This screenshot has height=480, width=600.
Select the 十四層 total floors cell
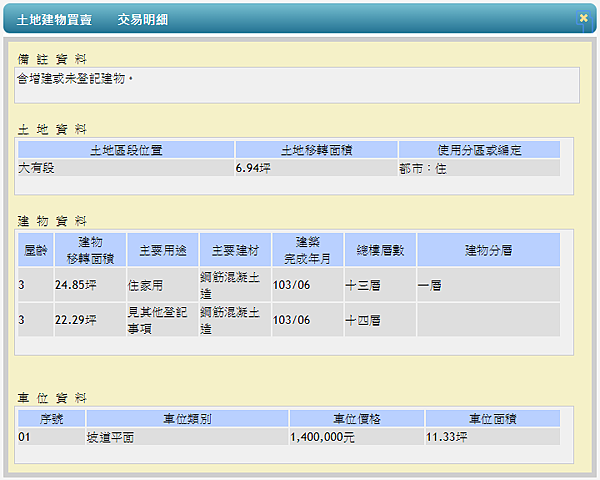[380, 320]
